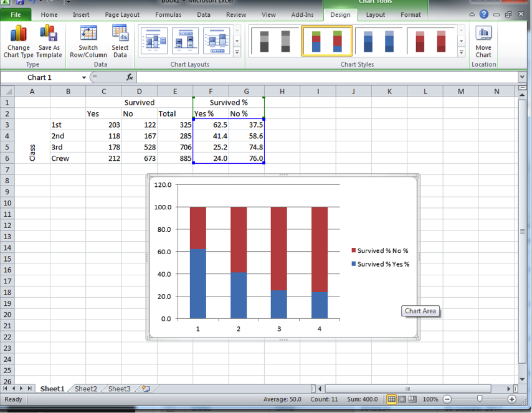This screenshot has width=532, height=413.
Task: Click the zoom in plus button
Action: coord(512,399)
